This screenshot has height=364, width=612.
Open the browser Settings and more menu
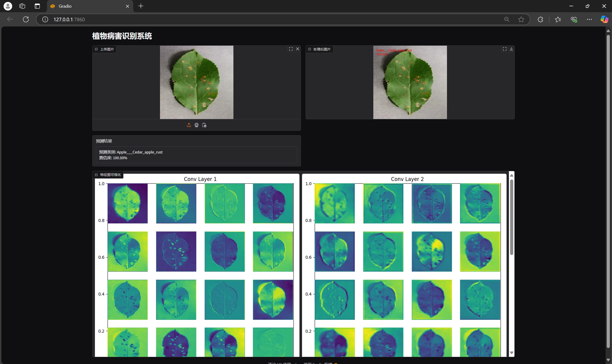point(589,19)
